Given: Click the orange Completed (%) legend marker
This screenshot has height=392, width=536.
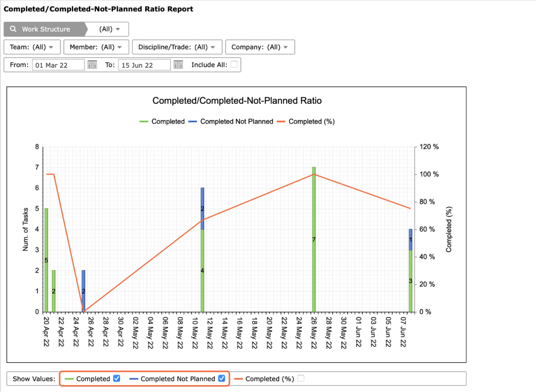Looking at the screenshot, I should click(281, 122).
